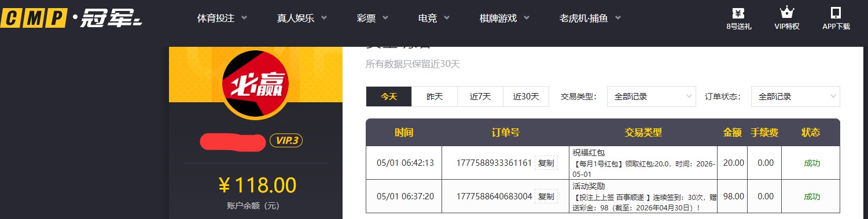Expand the 真人娱乐 menu
This screenshot has height=219, width=868.
coord(302,18)
